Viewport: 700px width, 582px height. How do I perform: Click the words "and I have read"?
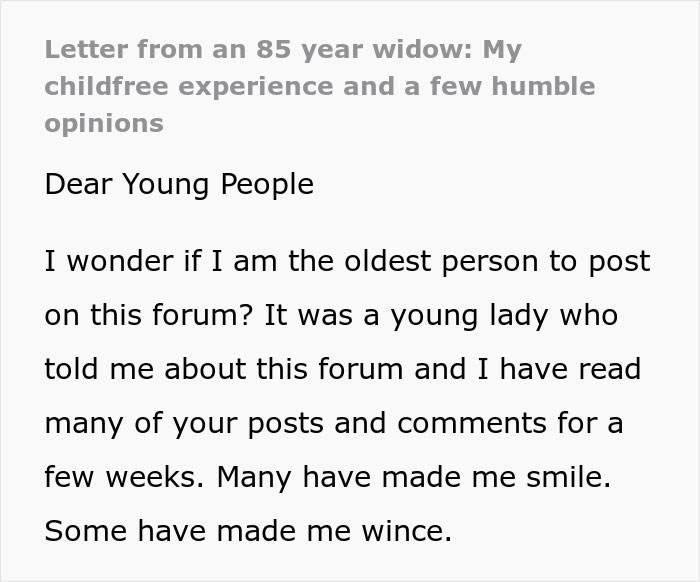point(527,369)
